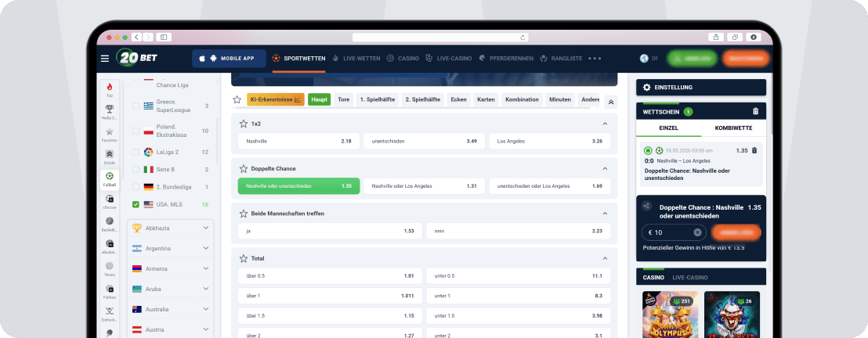Select the Ecken market tab
The width and height of the screenshot is (868, 338).
tap(458, 99)
